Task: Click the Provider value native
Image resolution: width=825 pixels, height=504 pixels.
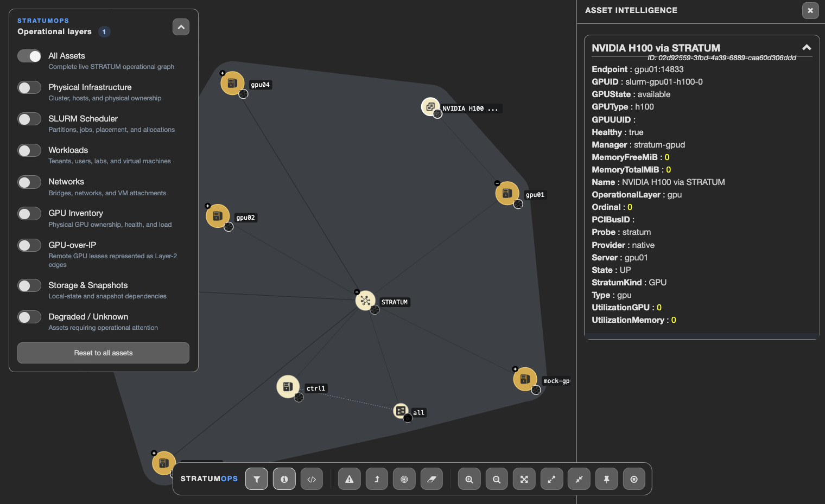Action: coord(643,245)
